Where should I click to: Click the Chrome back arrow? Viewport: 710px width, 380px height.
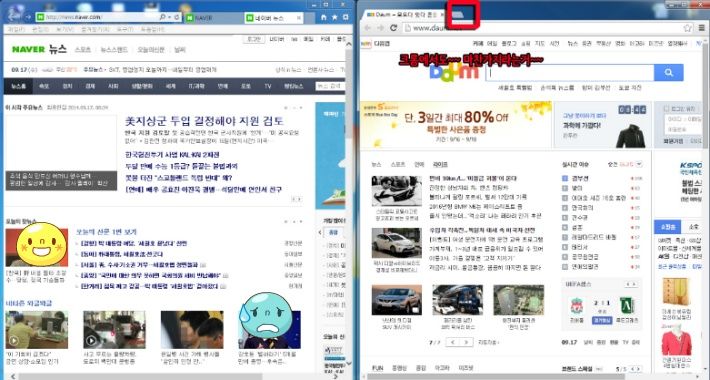coord(368,28)
